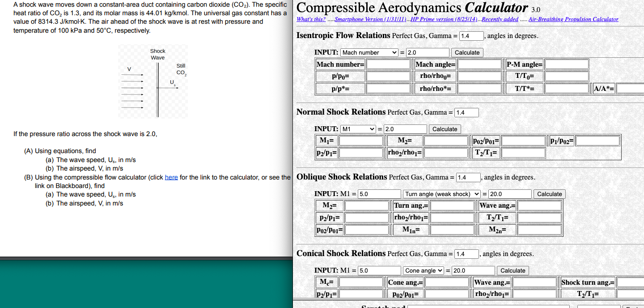The width and height of the screenshot is (644, 308).
Task: Click Calculate button in Normal Shock section
Action: tap(445, 129)
